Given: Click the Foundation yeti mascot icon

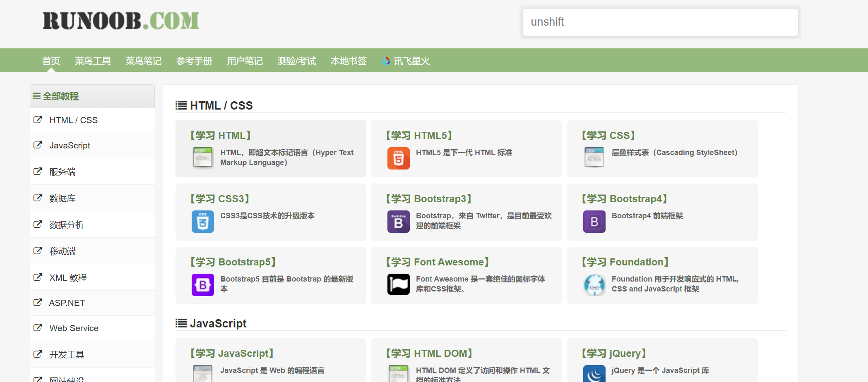Looking at the screenshot, I should (x=594, y=284).
